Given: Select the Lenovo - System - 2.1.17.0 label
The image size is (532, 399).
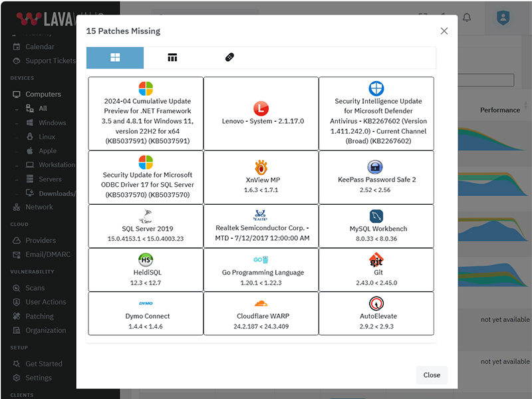Looking at the screenshot, I should [x=263, y=121].
